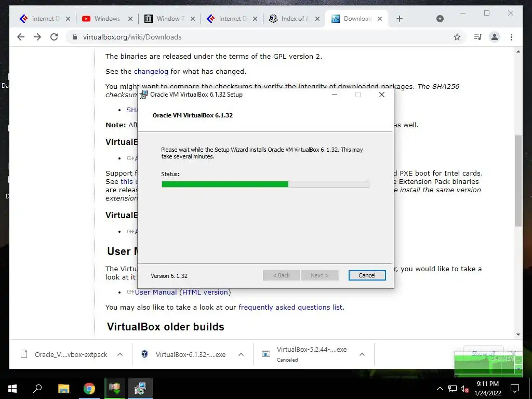This screenshot has height=399, width=532.
Task: Open a new tab with the plus button
Action: tap(400, 19)
